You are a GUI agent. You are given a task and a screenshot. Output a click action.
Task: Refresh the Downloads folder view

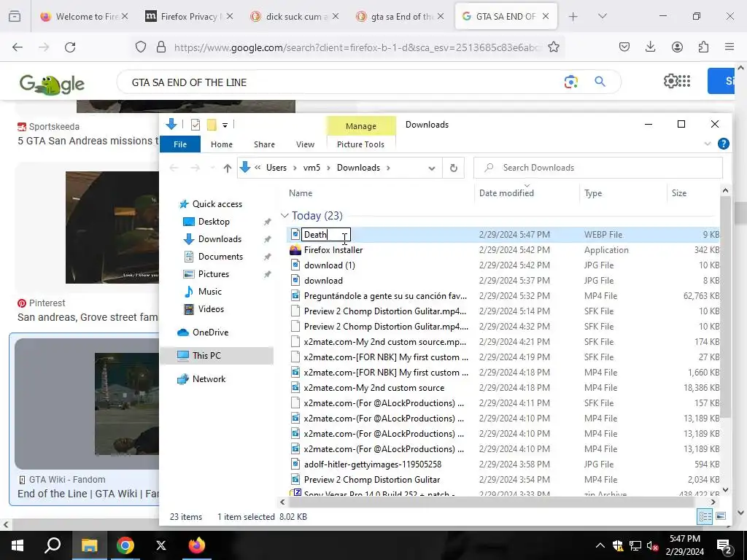pyautogui.click(x=454, y=168)
